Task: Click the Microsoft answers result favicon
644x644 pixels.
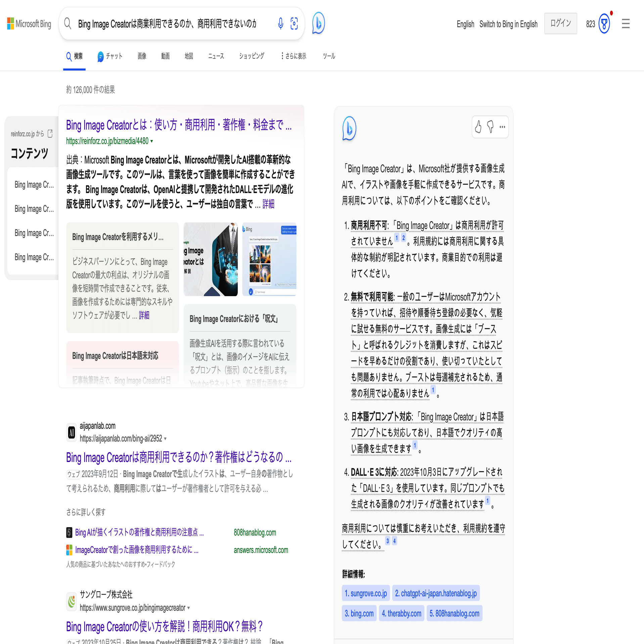Action: [x=69, y=550]
